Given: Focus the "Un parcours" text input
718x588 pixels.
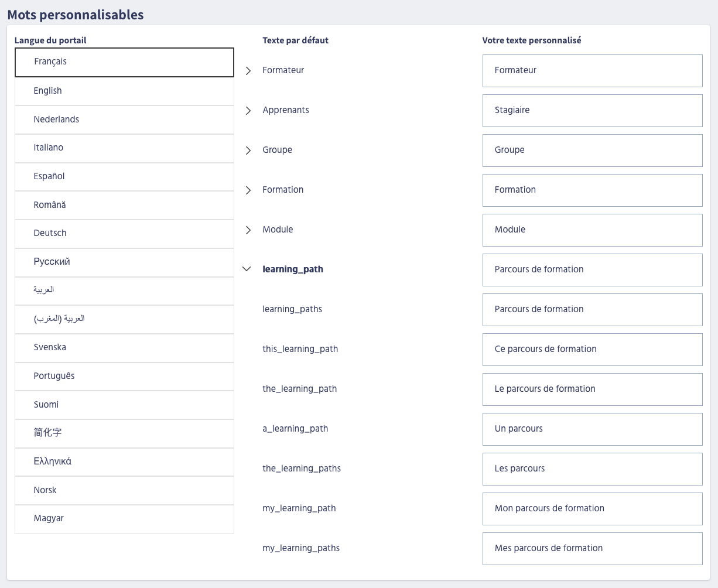Looking at the screenshot, I should pyautogui.click(x=592, y=429).
